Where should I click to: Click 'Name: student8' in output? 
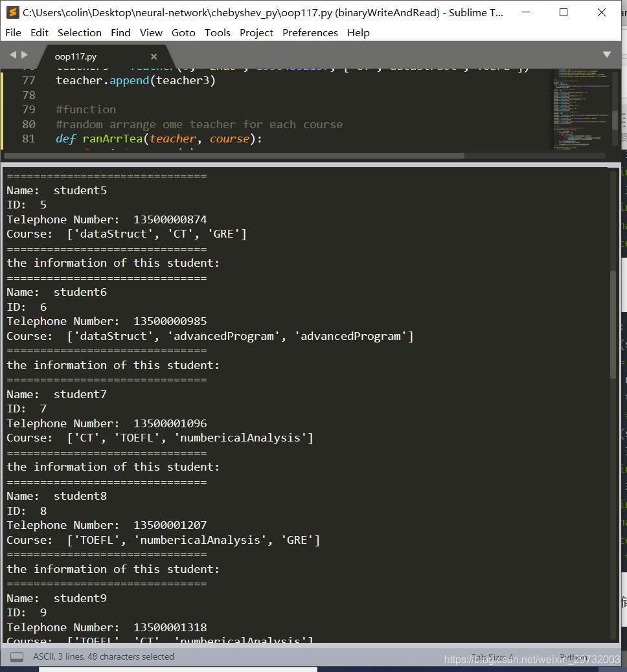(56, 497)
